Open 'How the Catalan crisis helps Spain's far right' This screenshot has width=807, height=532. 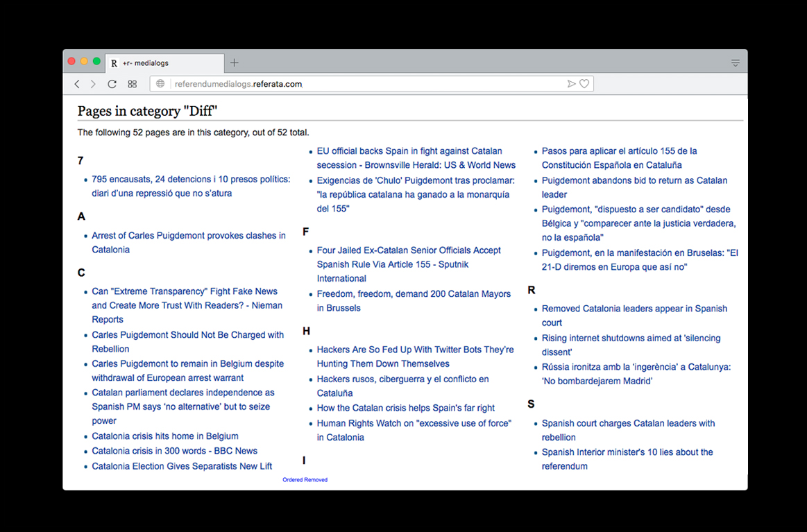pos(405,408)
